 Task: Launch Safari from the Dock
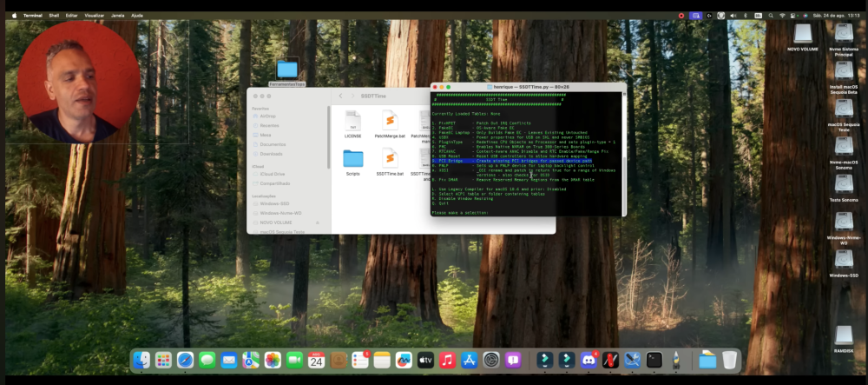(x=186, y=360)
